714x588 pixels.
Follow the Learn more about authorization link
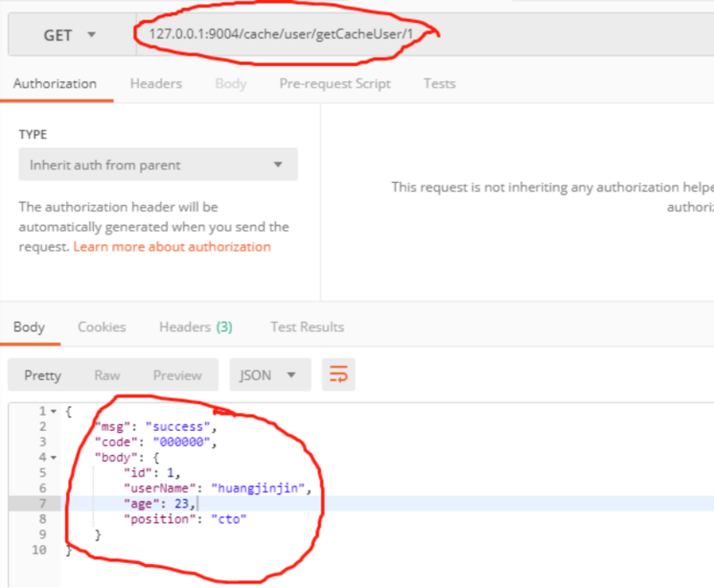tap(172, 246)
